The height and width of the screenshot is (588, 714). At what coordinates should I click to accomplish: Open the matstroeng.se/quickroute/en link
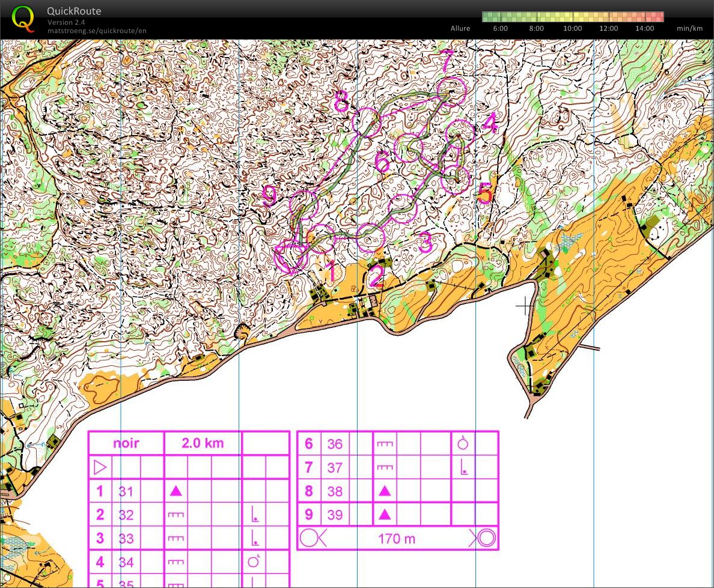point(97,31)
